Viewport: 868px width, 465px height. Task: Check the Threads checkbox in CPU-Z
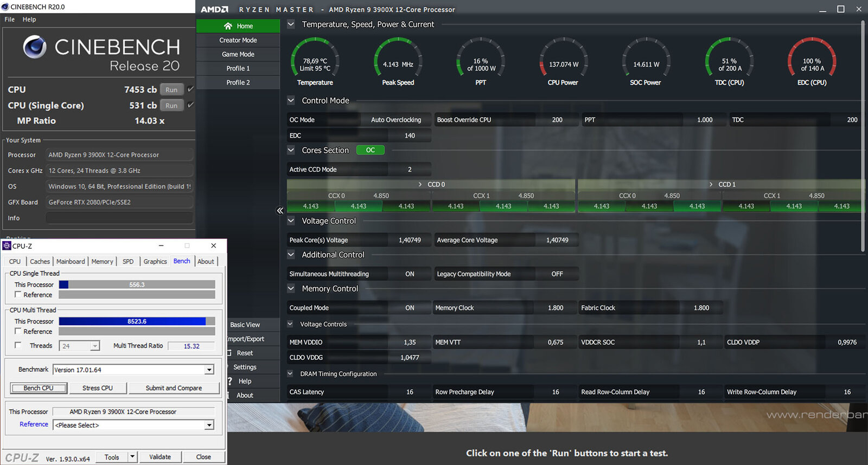point(18,345)
